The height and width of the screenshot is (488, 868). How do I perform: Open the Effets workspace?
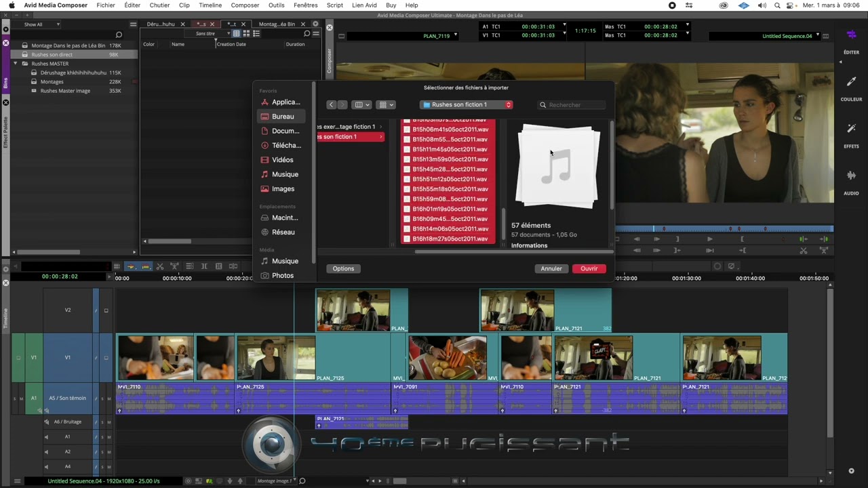point(851,128)
